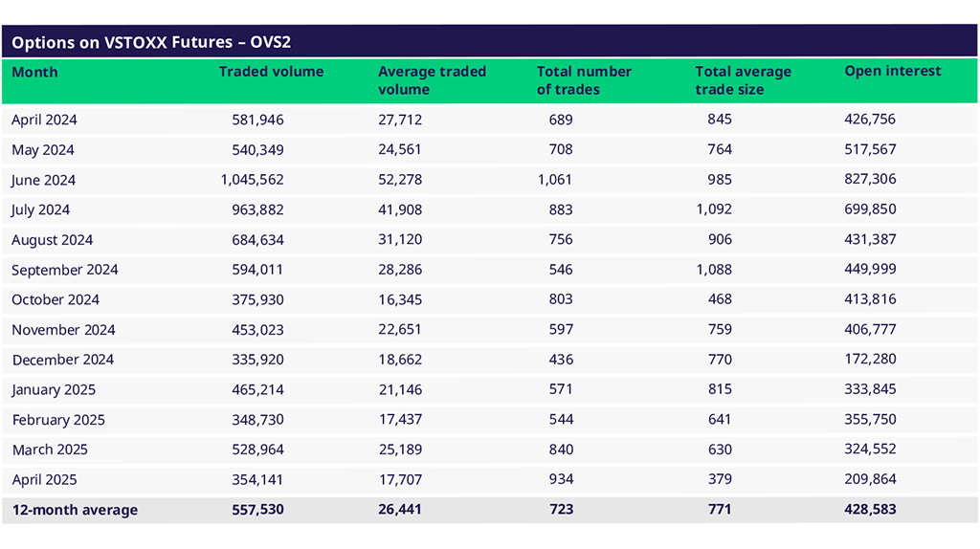Click the Open interest column header

point(892,72)
